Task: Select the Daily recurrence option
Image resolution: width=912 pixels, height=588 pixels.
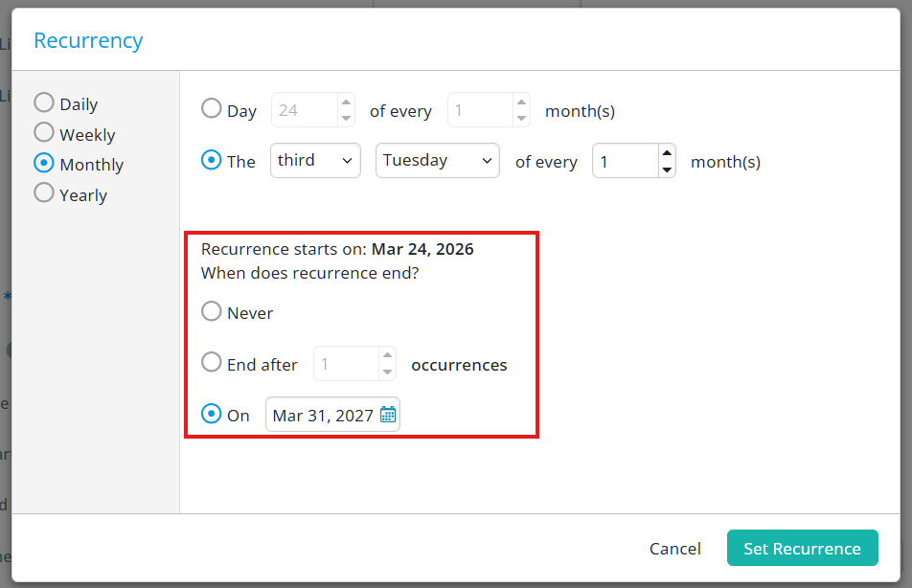Action: click(44, 102)
